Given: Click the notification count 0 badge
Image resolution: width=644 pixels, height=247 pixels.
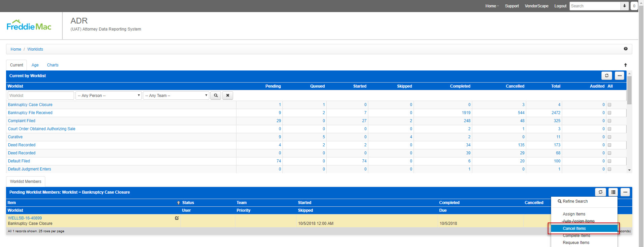Looking at the screenshot, I should (634, 6).
